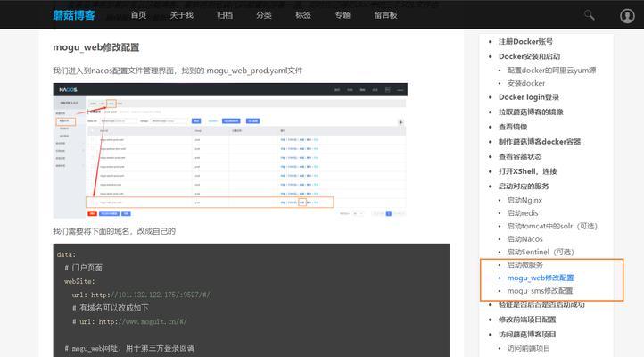Click the 'webSite:' line in code block

(x=79, y=281)
